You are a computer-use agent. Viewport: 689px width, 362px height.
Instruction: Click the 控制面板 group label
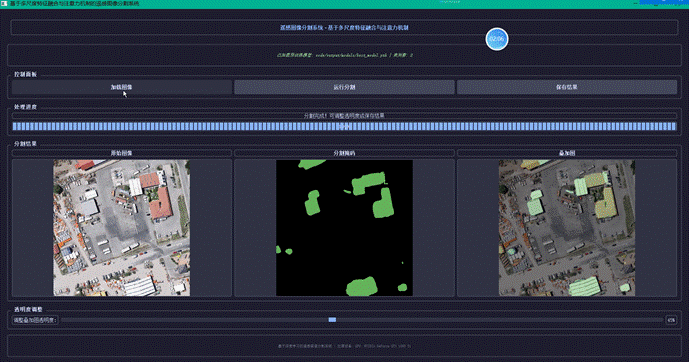pos(25,74)
